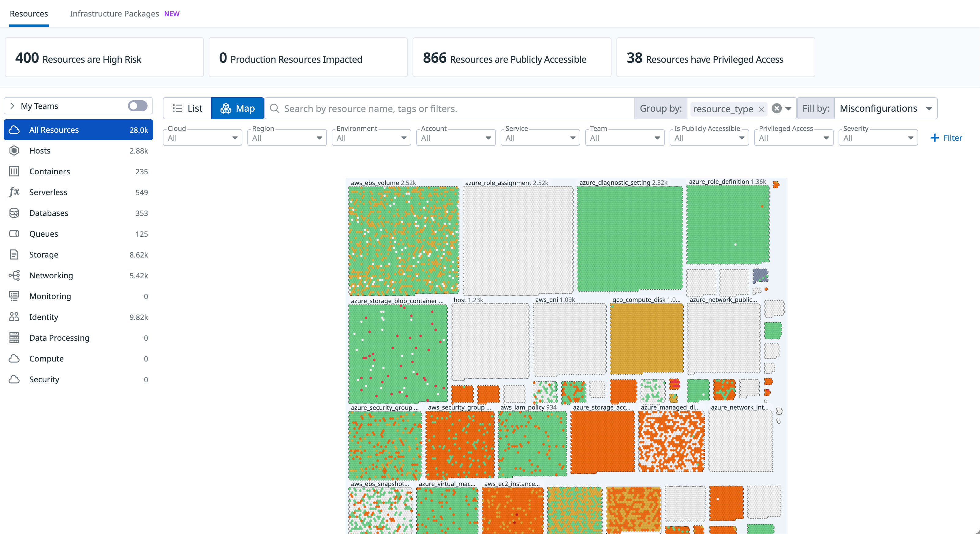The width and height of the screenshot is (980, 534).
Task: Open the Service filter dropdown
Action: click(540, 138)
